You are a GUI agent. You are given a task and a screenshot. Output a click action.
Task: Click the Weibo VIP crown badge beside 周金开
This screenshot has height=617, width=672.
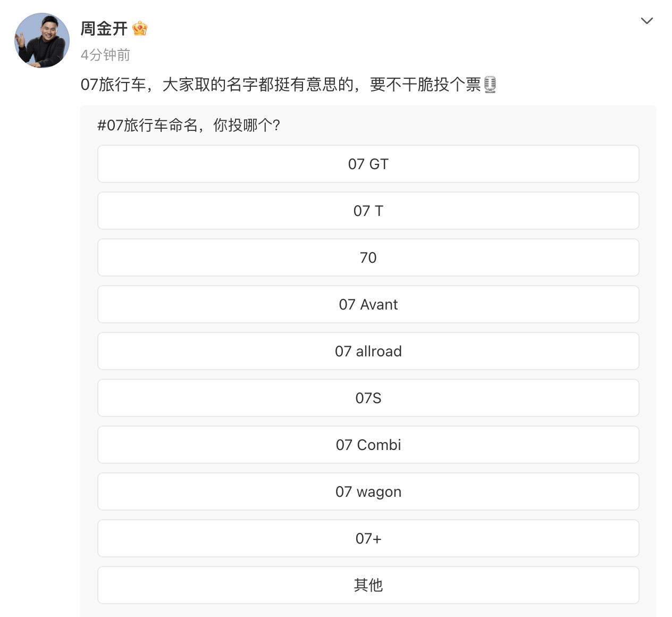140,29
